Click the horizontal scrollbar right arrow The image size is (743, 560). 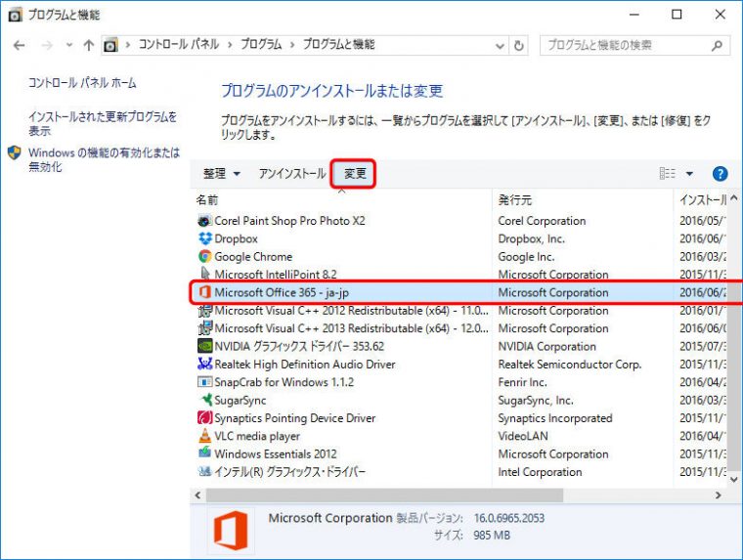pos(719,495)
